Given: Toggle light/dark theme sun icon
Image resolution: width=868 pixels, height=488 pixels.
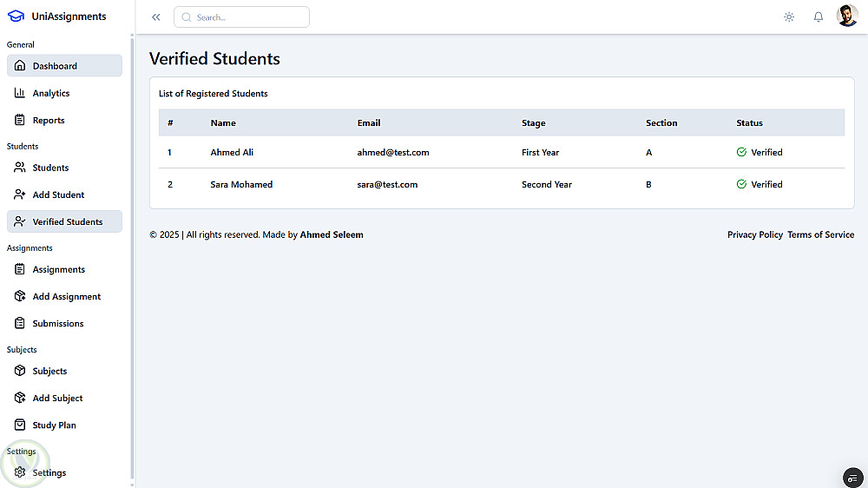Looking at the screenshot, I should (789, 16).
